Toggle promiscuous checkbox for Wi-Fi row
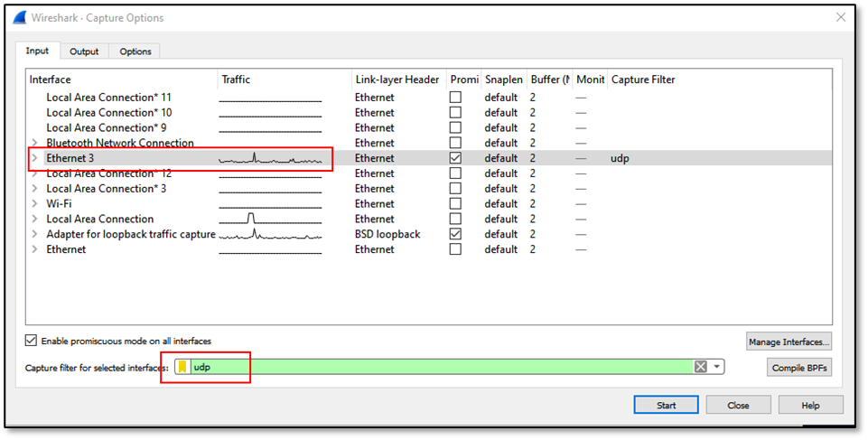The width and height of the screenshot is (868, 440). click(455, 203)
